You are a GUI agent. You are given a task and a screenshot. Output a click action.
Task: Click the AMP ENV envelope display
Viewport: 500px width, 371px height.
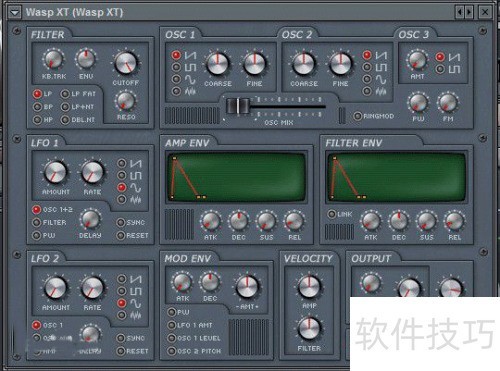point(236,177)
